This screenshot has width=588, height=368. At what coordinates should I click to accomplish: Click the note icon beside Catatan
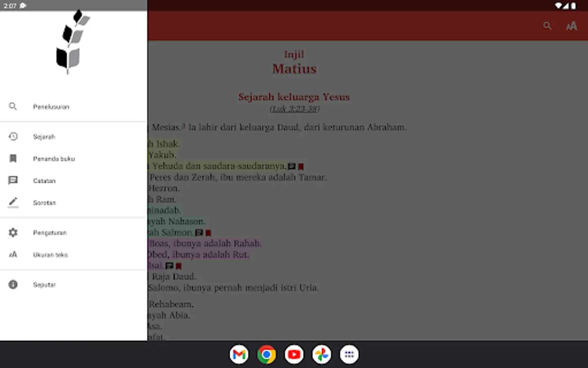(x=13, y=181)
